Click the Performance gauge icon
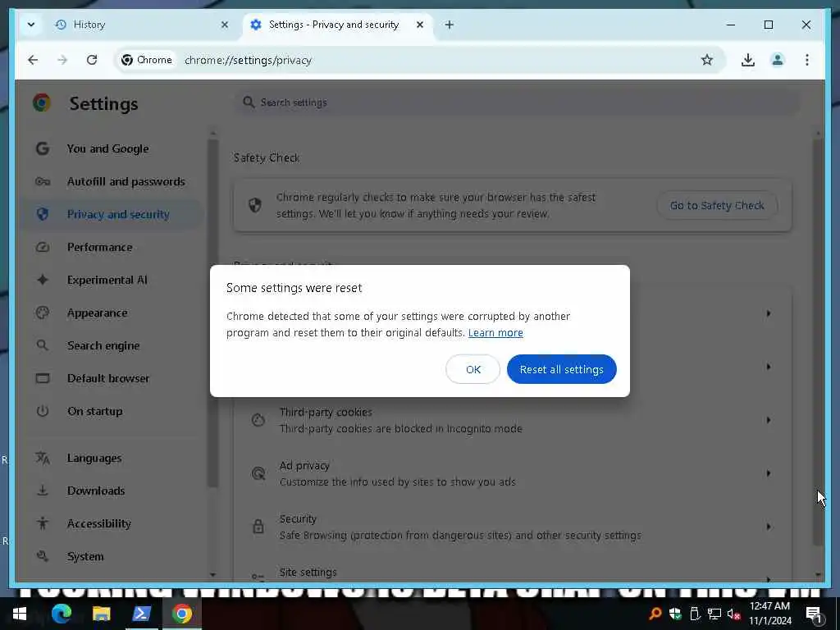The width and height of the screenshot is (840, 630). point(43,247)
